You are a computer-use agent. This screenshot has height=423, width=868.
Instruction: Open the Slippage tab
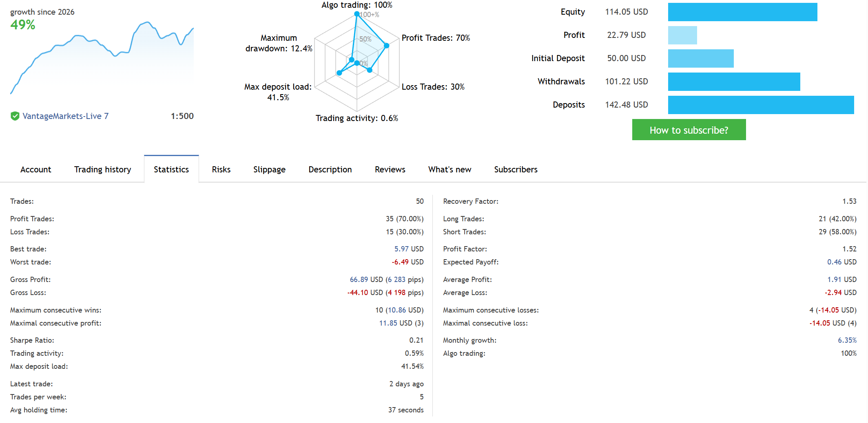pyautogui.click(x=269, y=170)
